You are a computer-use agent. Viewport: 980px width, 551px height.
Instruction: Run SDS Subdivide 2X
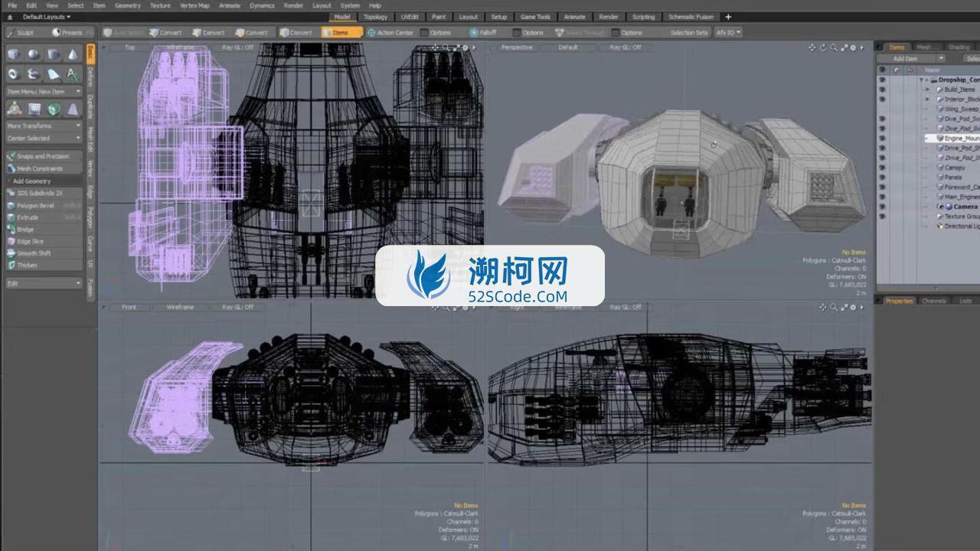[44, 194]
